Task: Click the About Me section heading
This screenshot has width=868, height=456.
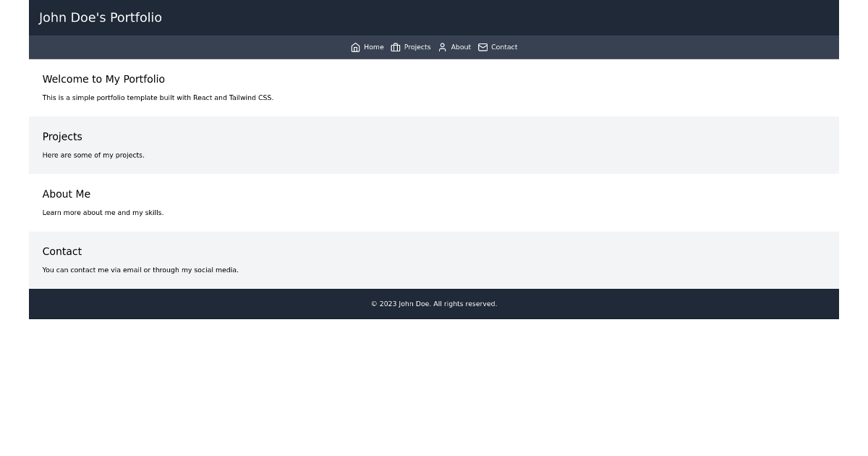Action: [x=66, y=194]
